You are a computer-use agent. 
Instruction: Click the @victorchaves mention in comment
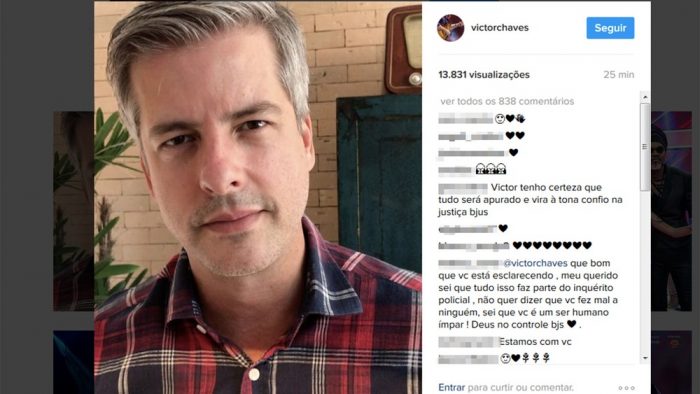pos(535,263)
